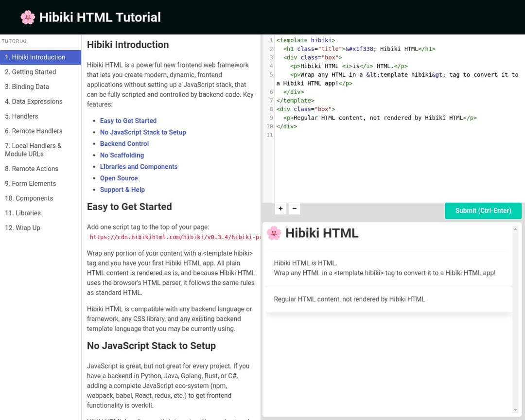Click the TUTORIAL sidebar label
The width and height of the screenshot is (525, 420).
(15, 41)
